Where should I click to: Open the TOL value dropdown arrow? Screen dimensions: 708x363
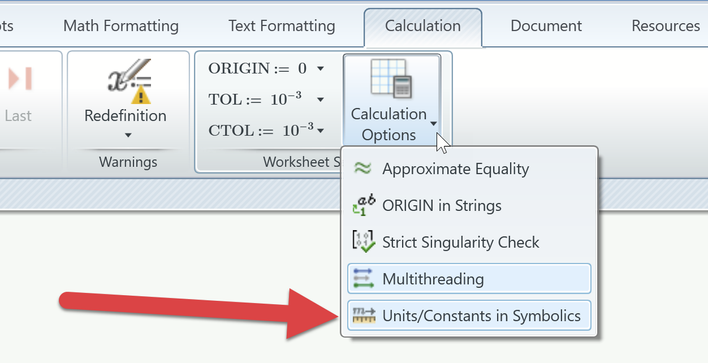[x=320, y=99]
